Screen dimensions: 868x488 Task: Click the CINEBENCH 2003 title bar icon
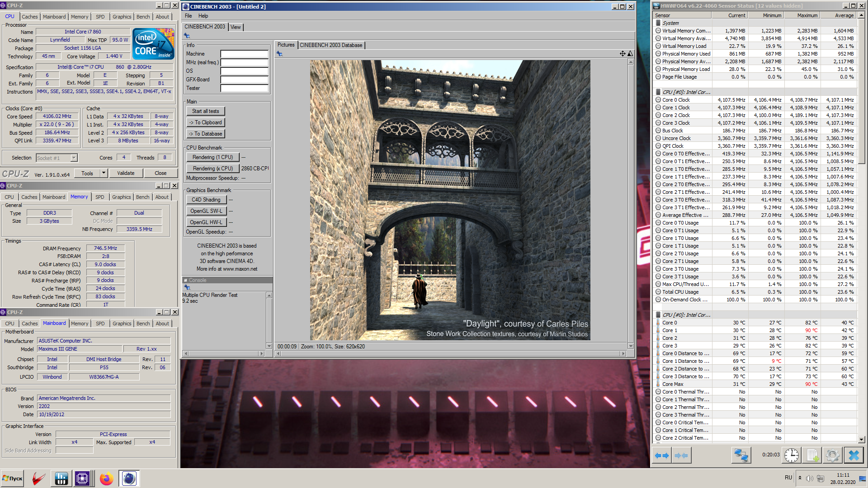pyautogui.click(x=186, y=7)
